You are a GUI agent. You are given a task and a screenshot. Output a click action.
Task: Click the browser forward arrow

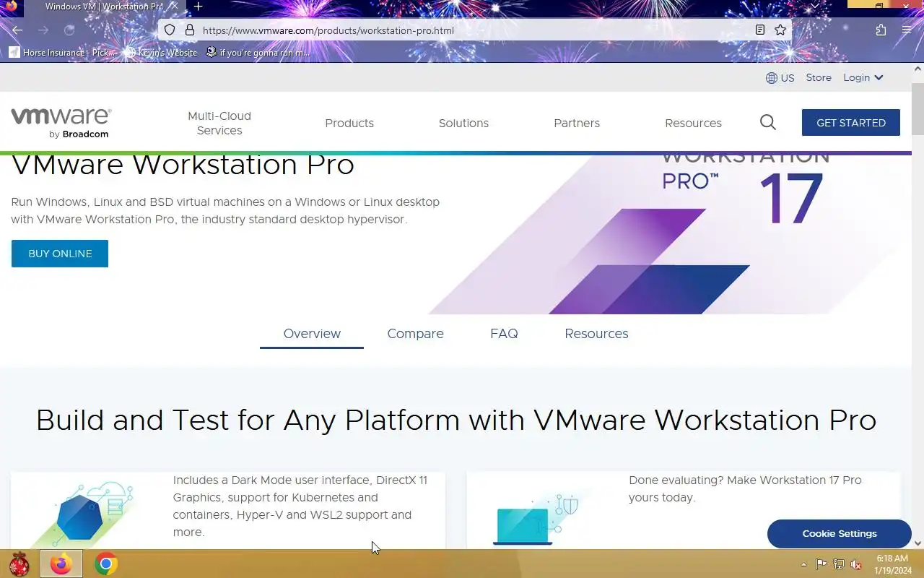click(43, 30)
